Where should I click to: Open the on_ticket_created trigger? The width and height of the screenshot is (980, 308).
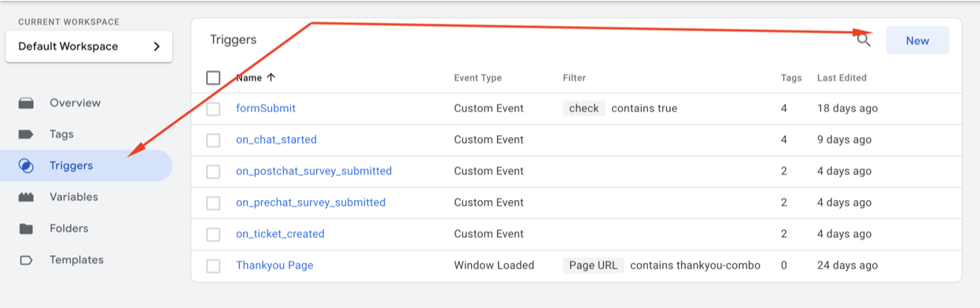[x=280, y=234]
